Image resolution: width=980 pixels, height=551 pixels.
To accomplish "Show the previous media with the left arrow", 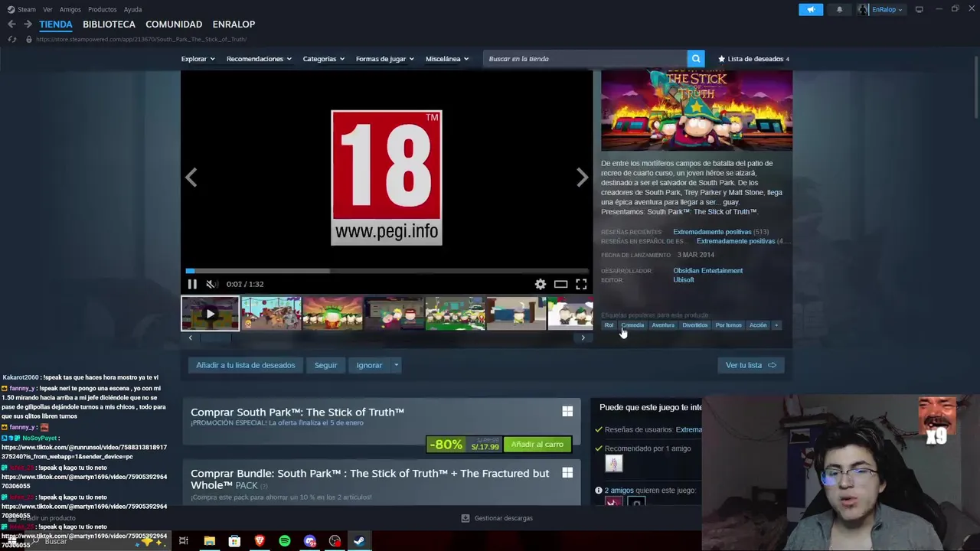I will 191,178.
